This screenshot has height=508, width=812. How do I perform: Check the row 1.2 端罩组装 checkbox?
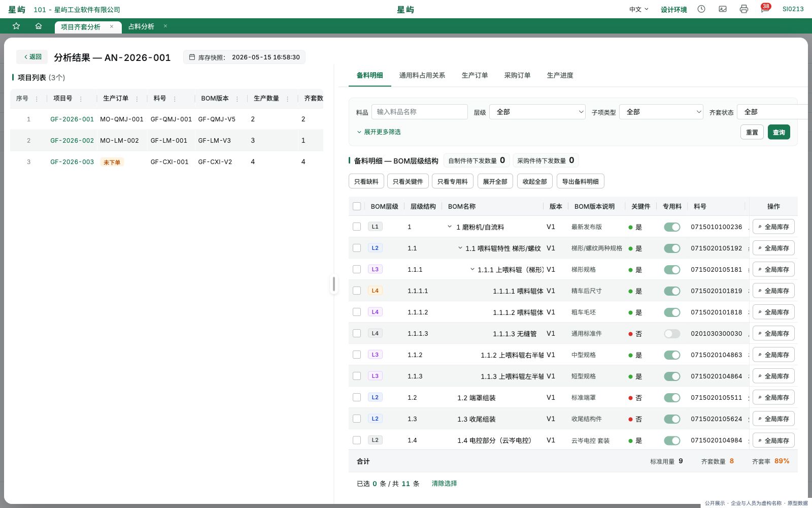357,398
